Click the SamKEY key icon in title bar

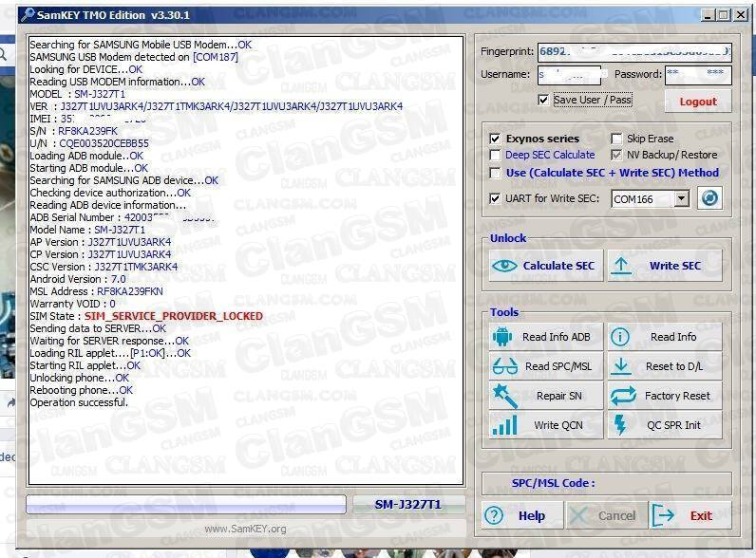click(28, 15)
